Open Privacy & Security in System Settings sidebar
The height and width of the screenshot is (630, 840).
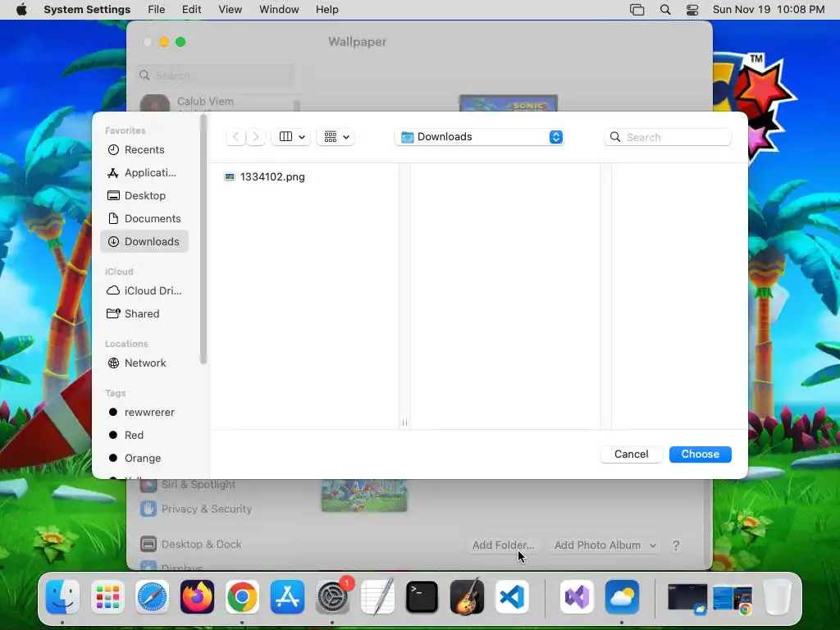pyautogui.click(x=196, y=509)
